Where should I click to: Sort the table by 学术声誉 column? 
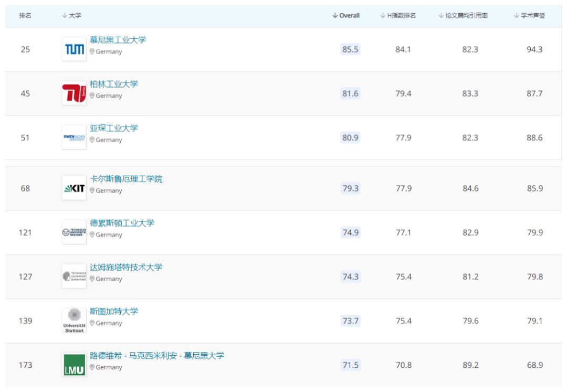tap(529, 15)
